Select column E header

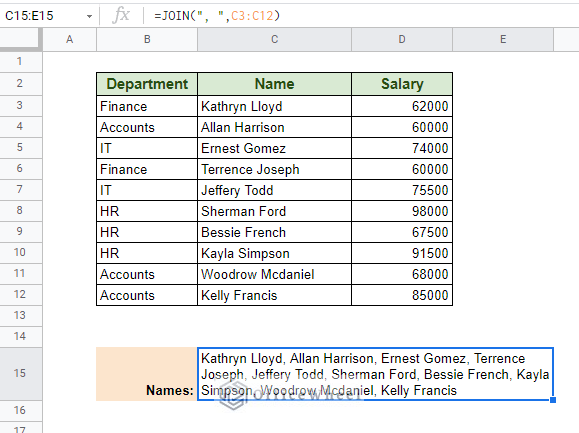[x=503, y=39]
